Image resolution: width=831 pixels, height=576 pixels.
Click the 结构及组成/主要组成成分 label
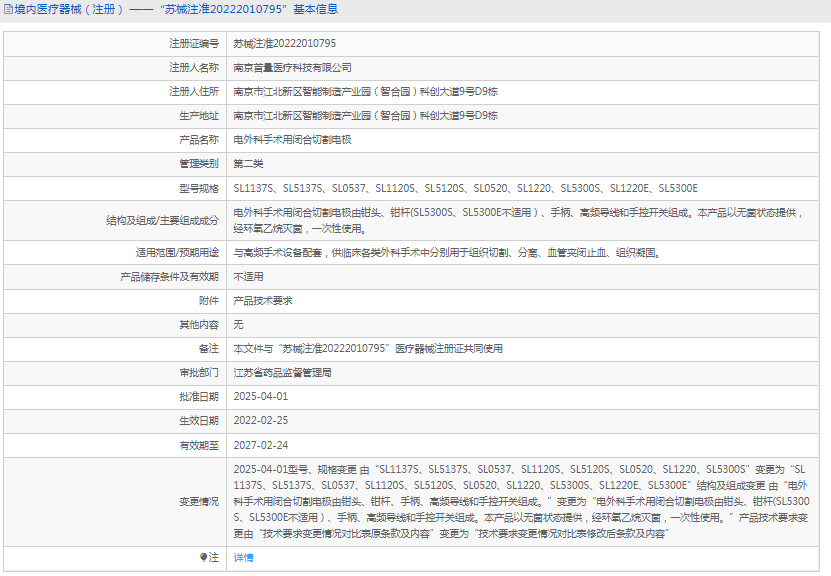162,220
